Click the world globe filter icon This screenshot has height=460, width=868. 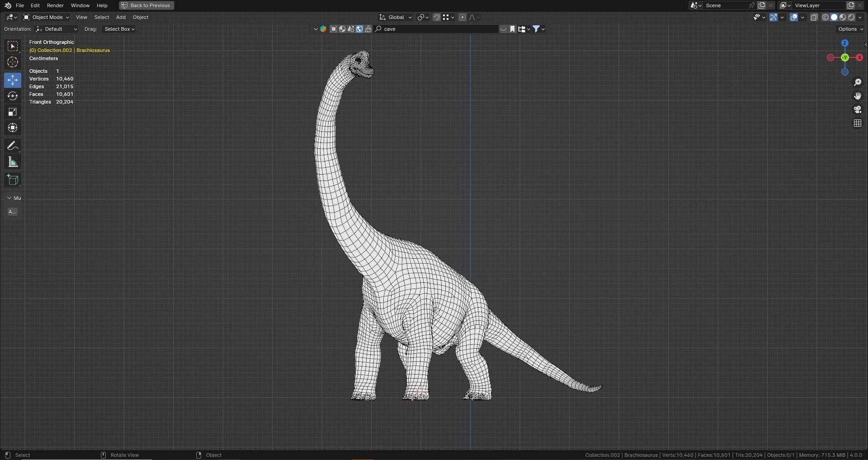(x=359, y=29)
